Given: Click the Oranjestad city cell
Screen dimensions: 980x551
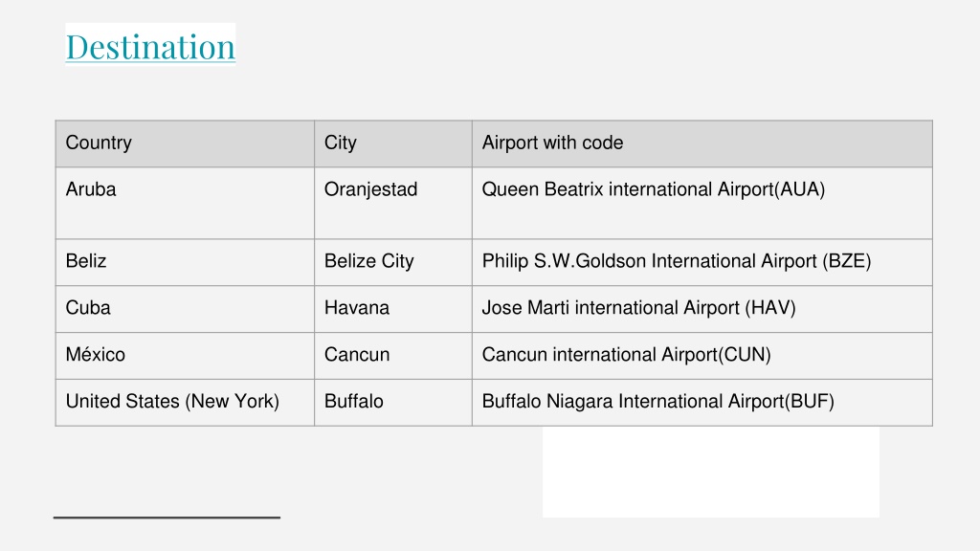Looking at the screenshot, I should pos(393,203).
